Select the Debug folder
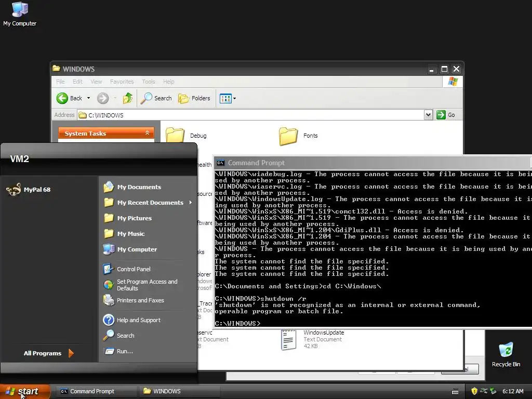Viewport: 532px width, 399px height. 186,136
